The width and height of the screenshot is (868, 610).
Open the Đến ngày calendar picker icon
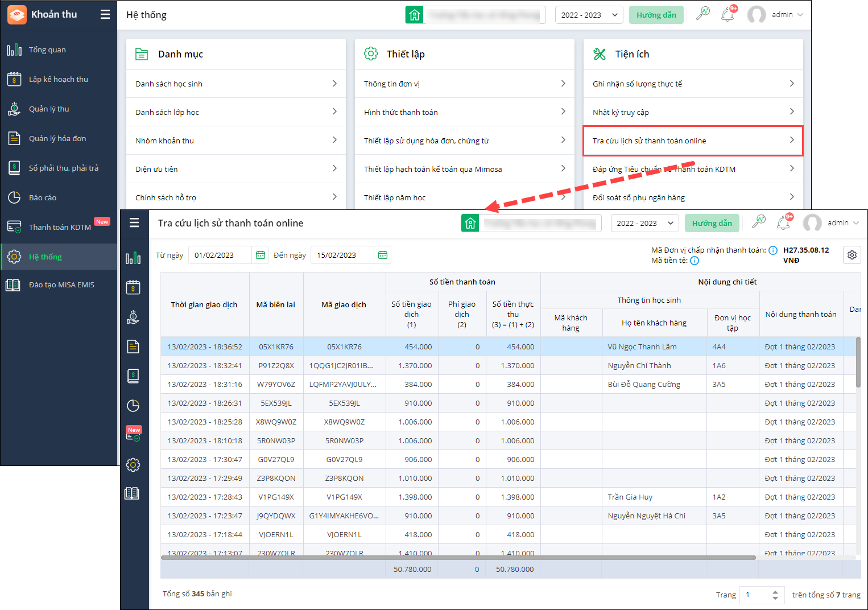pos(382,255)
